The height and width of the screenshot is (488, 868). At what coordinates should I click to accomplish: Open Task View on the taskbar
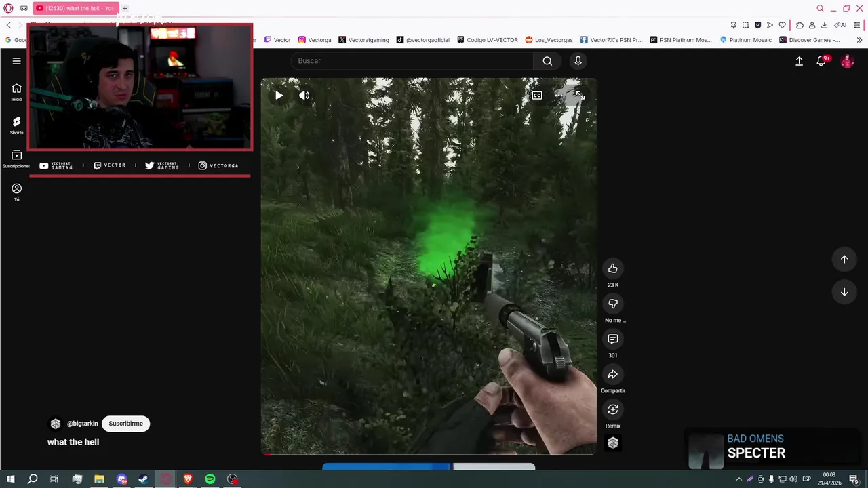click(x=54, y=479)
